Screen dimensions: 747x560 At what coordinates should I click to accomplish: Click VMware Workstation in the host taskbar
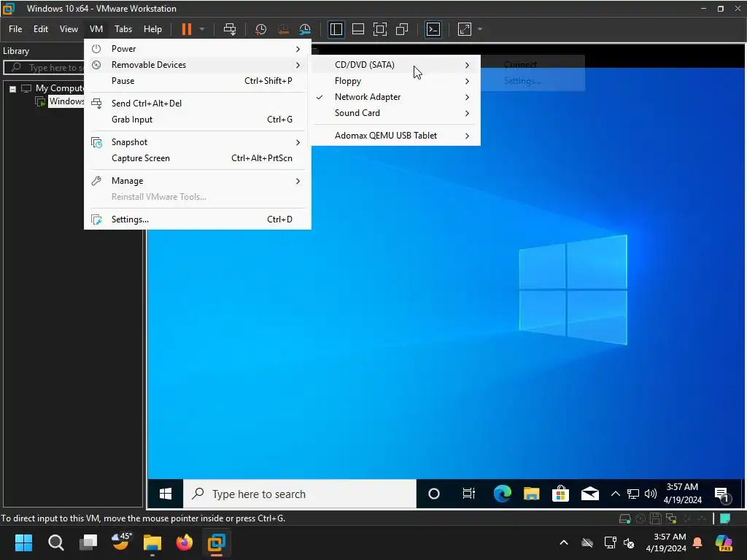(216, 542)
